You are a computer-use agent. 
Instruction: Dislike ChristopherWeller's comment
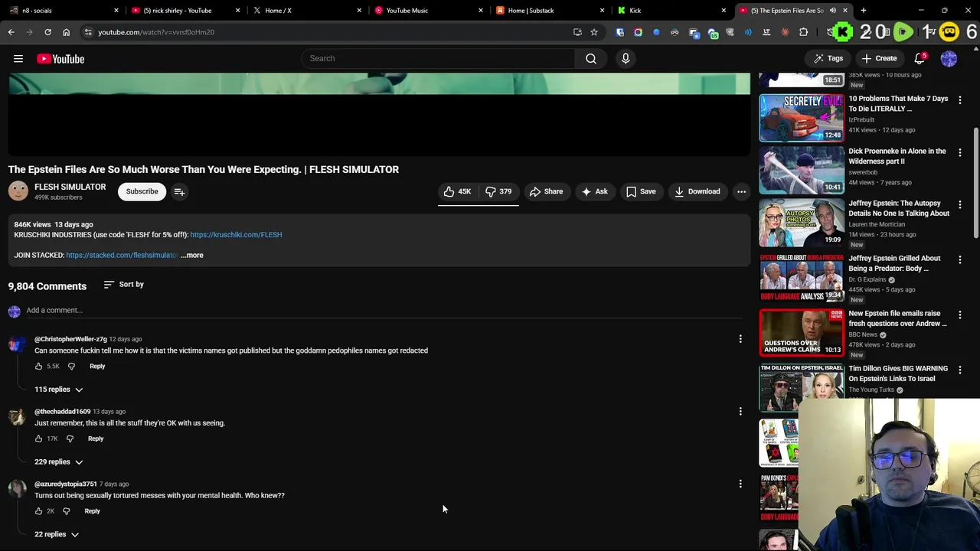[71, 367]
